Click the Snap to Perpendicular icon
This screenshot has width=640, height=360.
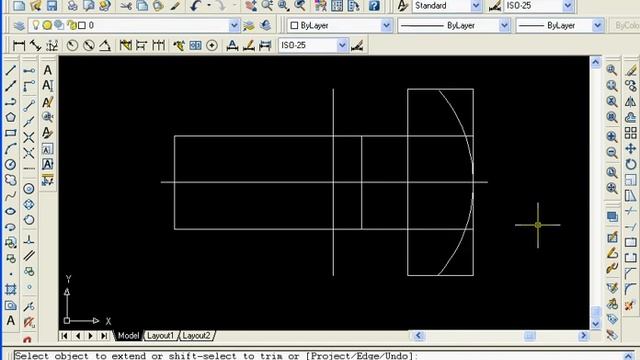29,240
